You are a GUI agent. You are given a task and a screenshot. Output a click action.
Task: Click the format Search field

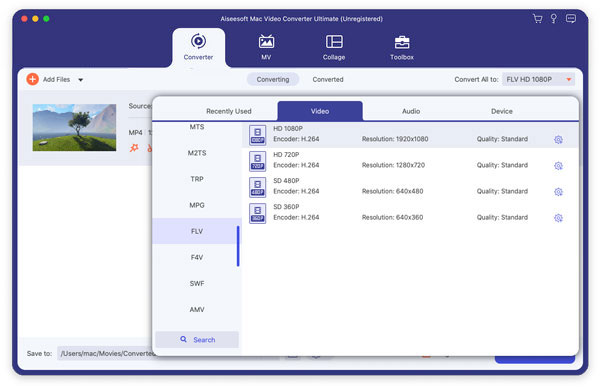click(x=197, y=340)
